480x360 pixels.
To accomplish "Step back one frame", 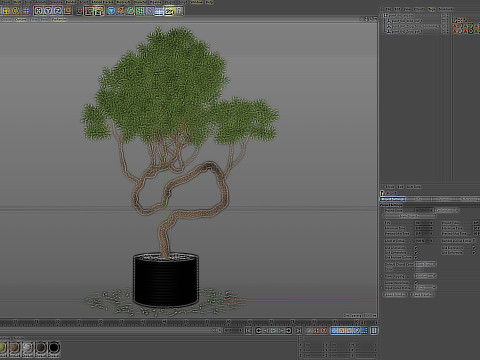I will click(x=266, y=330).
